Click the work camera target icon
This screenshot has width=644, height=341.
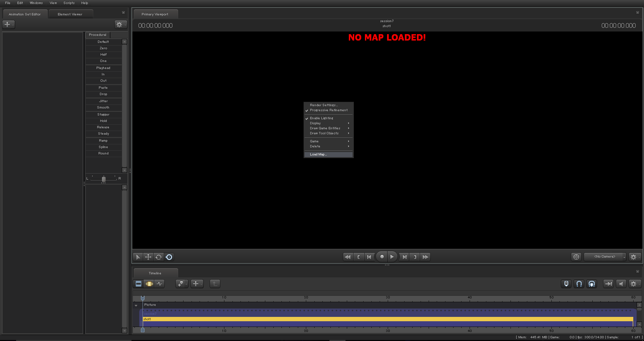point(576,257)
